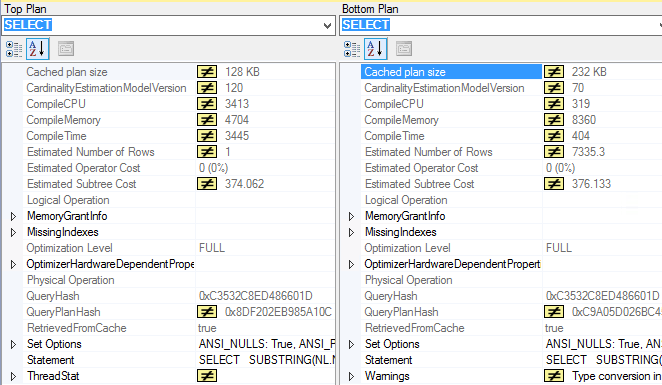Open the Top Plan SELECT dropdown
This screenshot has width=662, height=385.
point(327,26)
